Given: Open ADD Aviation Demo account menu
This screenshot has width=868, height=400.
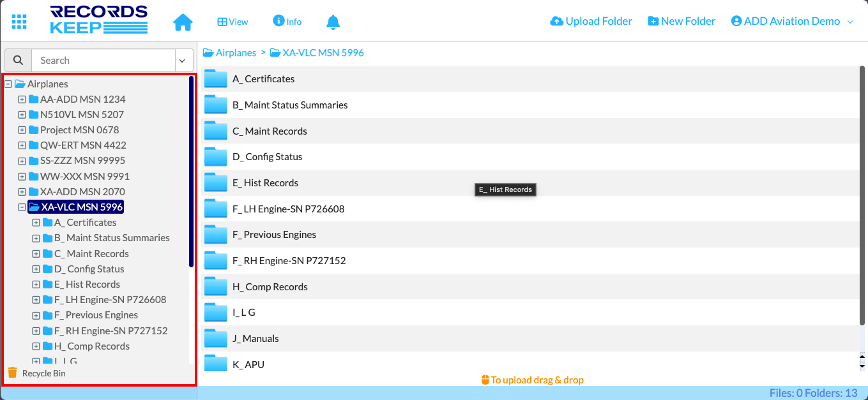Looking at the screenshot, I should point(792,21).
